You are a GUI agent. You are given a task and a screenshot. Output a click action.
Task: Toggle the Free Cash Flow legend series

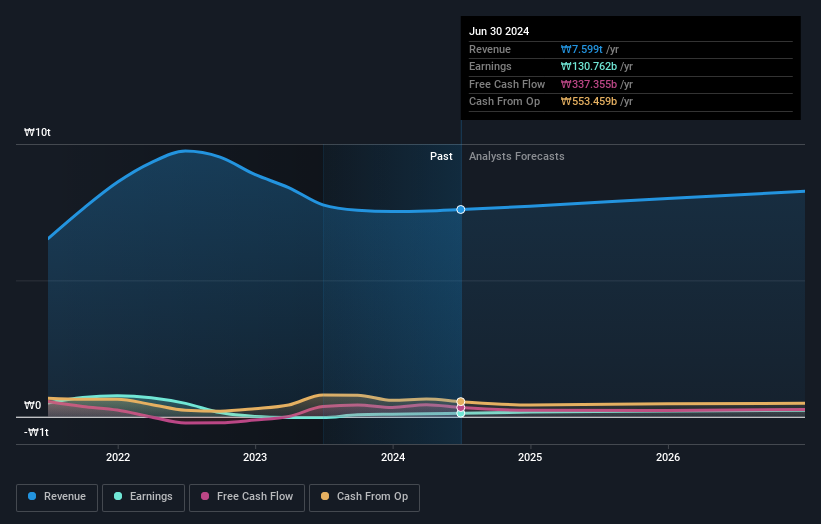tap(247, 497)
